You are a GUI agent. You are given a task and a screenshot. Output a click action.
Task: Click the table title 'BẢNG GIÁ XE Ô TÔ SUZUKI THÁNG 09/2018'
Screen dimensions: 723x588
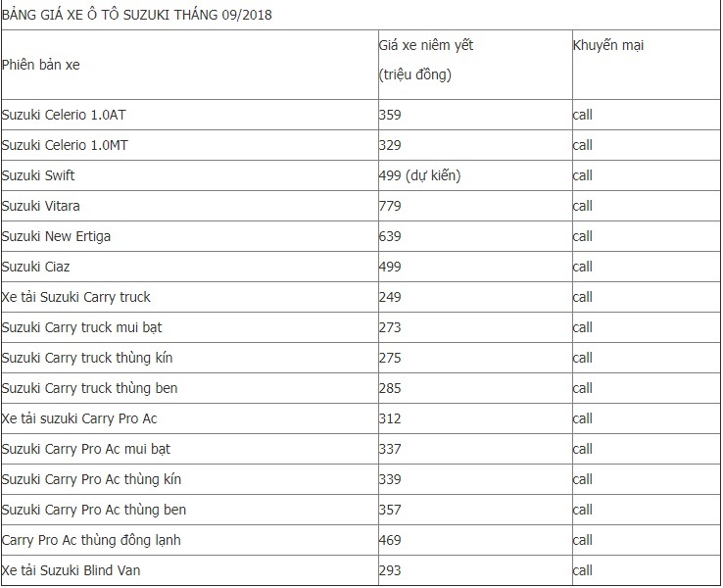137,15
